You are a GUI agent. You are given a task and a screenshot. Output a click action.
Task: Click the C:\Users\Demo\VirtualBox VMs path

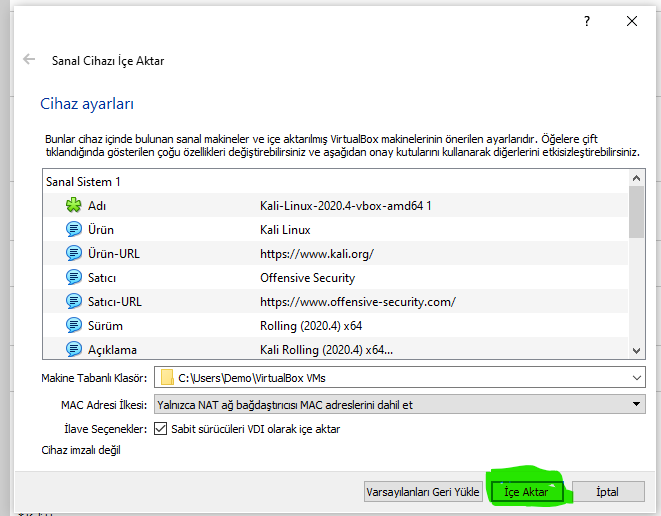click(x=252, y=378)
